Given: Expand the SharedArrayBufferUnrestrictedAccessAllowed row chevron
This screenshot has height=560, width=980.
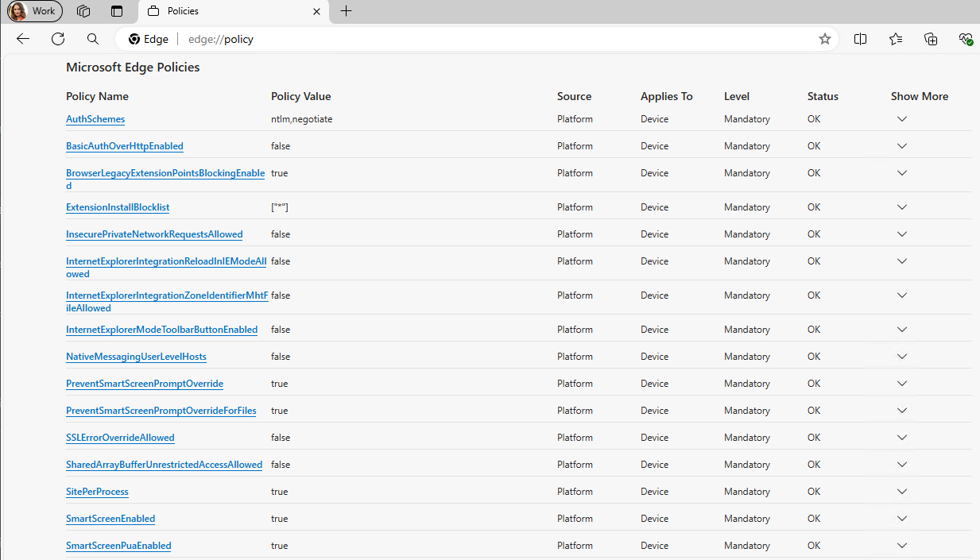Looking at the screenshot, I should pyautogui.click(x=901, y=465).
